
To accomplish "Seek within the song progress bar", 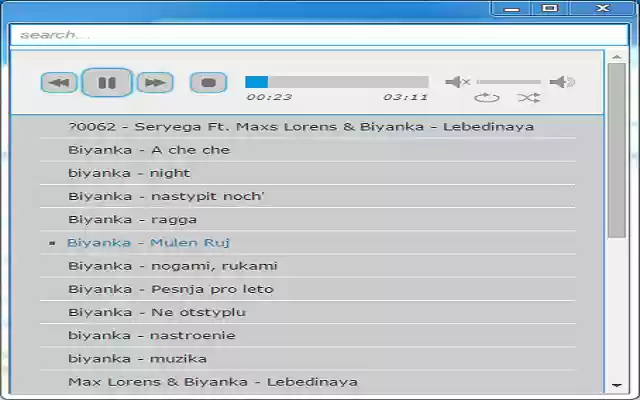I will coord(337,82).
